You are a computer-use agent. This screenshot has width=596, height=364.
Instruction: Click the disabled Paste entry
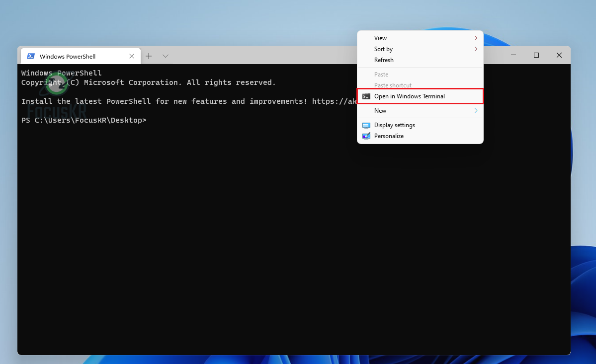420,74
